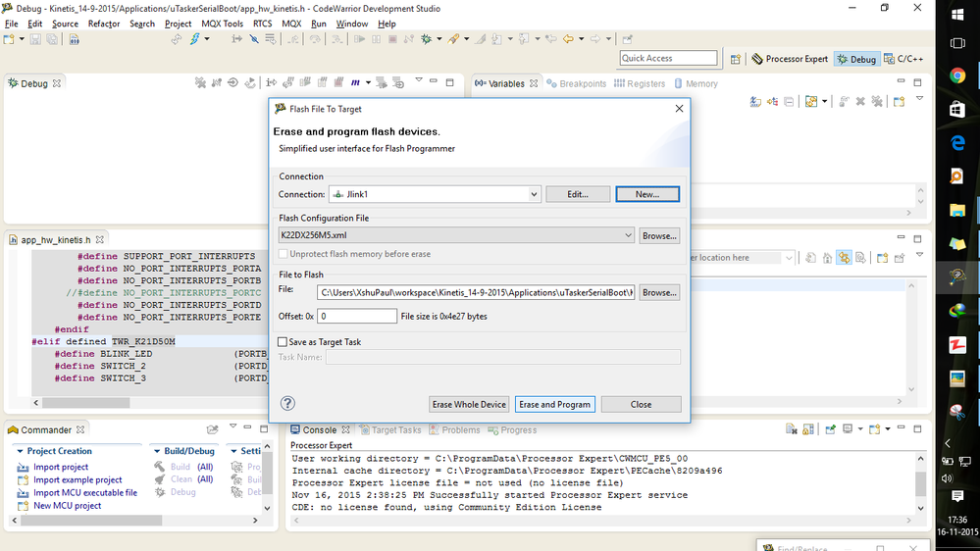Screen dimensions: 980x551
Task: Open the Connection Jlink1 dropdown
Action: (x=534, y=194)
